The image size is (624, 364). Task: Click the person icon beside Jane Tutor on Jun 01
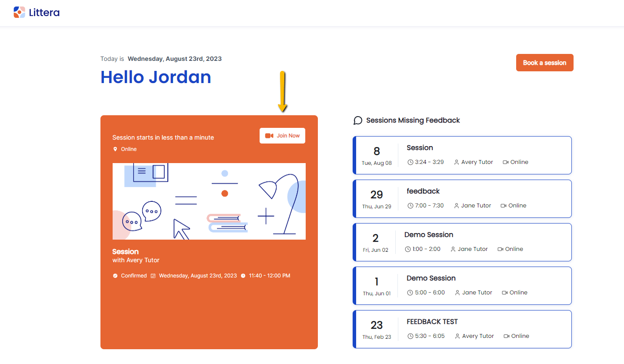[457, 293]
